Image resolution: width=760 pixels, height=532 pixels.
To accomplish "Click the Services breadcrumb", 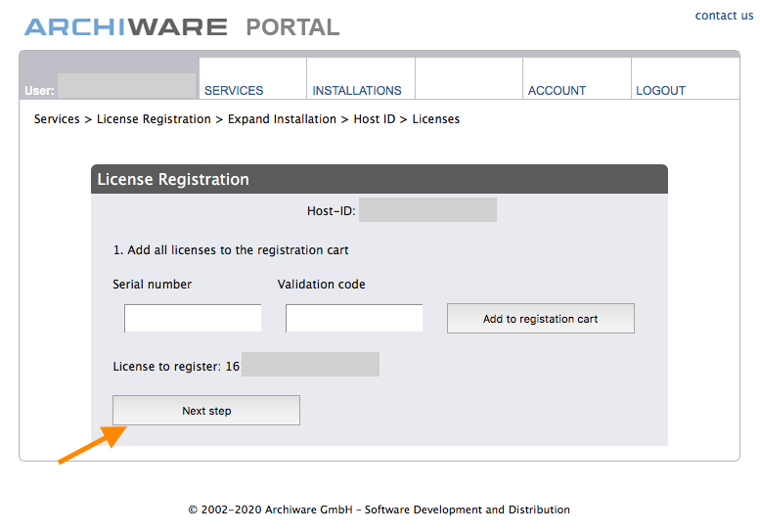I will click(x=57, y=119).
